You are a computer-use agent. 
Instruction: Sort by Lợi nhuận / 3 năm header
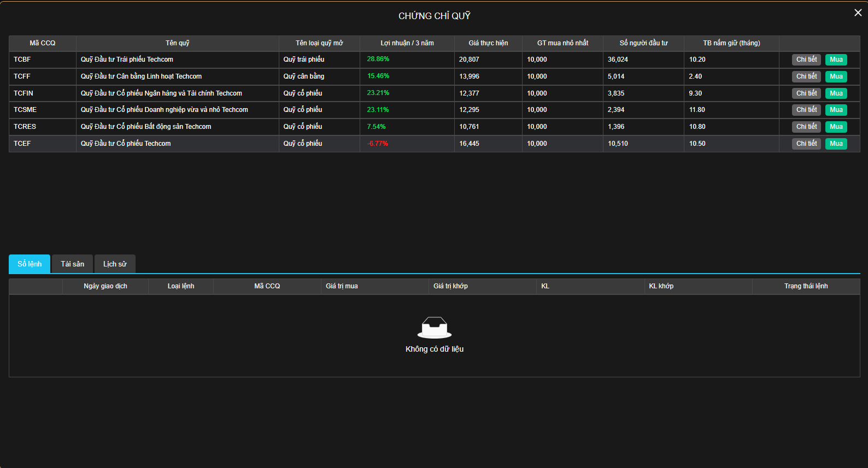(407, 43)
